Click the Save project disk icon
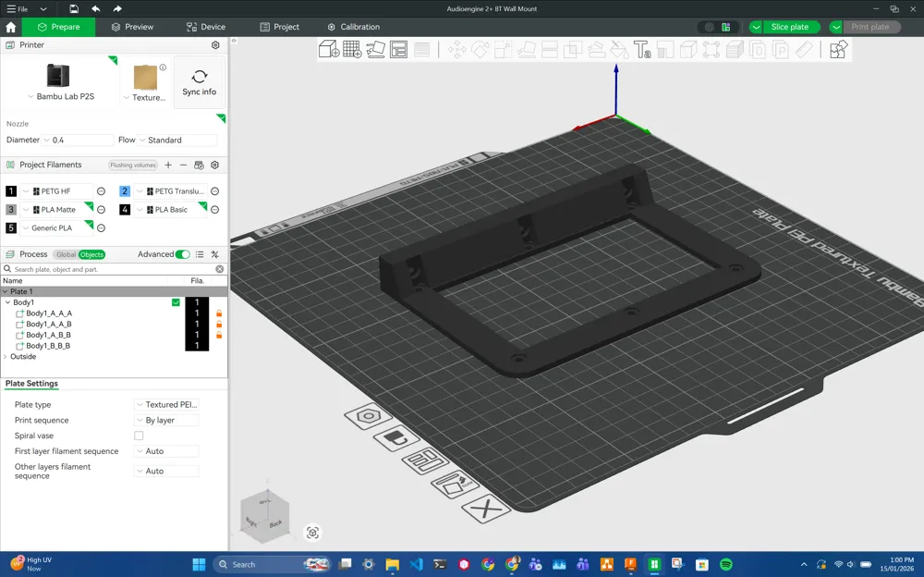 click(x=74, y=9)
